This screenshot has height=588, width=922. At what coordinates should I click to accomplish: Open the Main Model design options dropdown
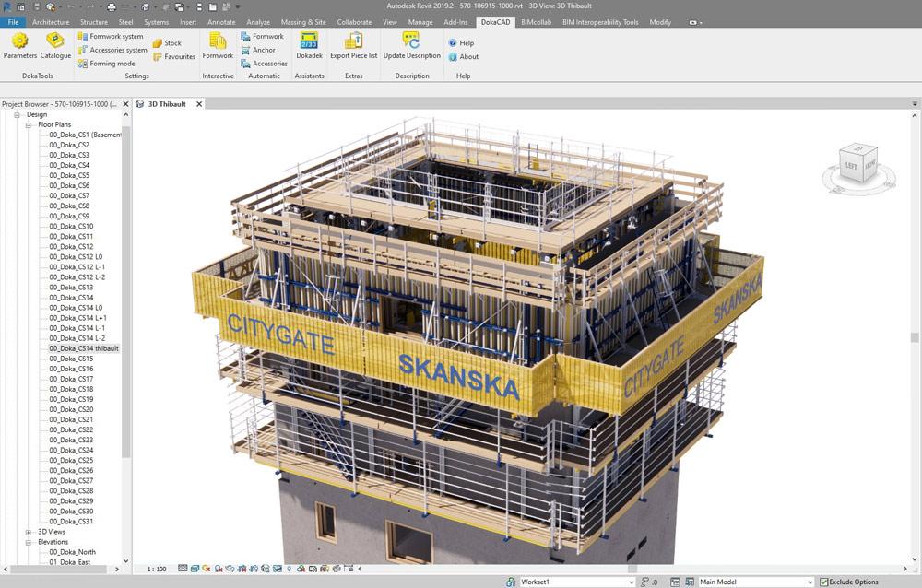[x=755, y=582]
